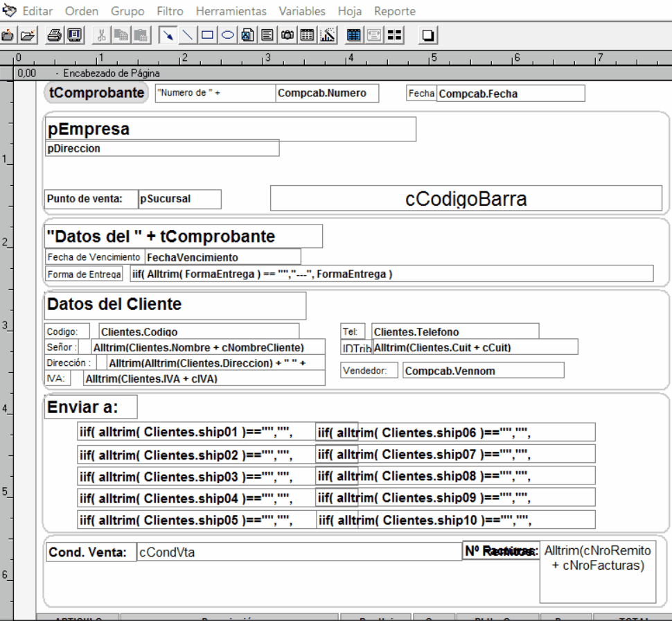Viewport: 672px width, 621px height.
Task: Select the Compcab.Vennom field
Action: pos(484,371)
